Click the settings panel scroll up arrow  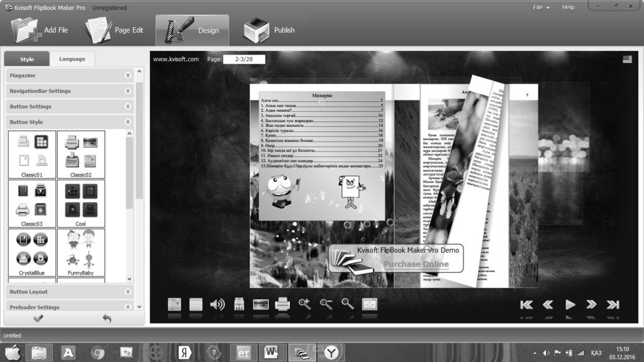point(139,72)
